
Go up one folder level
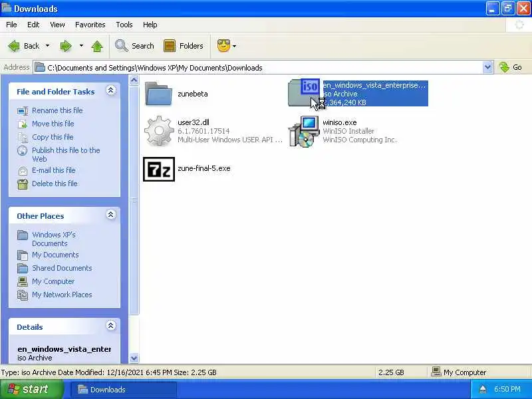[97, 46]
